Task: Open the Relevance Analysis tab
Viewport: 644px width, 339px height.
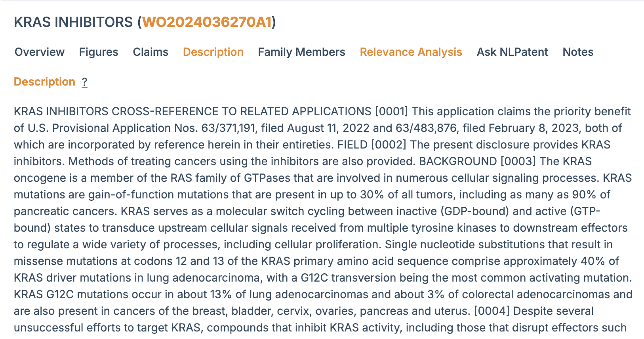Action: click(x=411, y=52)
